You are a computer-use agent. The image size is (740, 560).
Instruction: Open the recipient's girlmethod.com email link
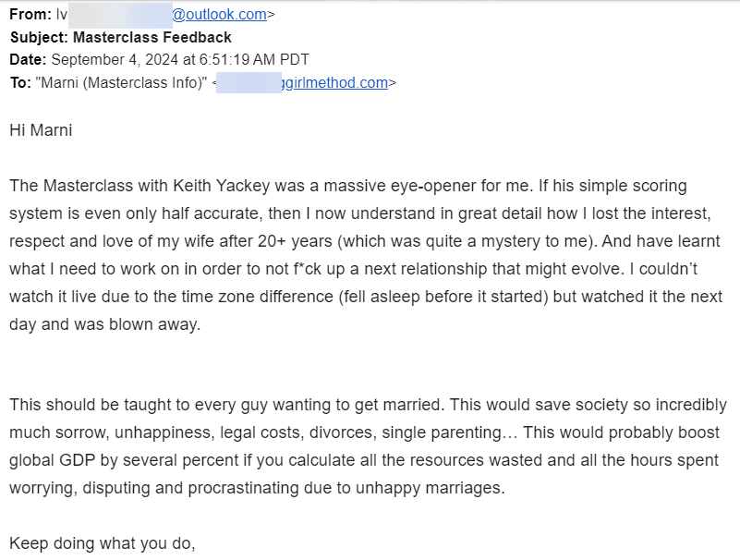[x=334, y=82]
